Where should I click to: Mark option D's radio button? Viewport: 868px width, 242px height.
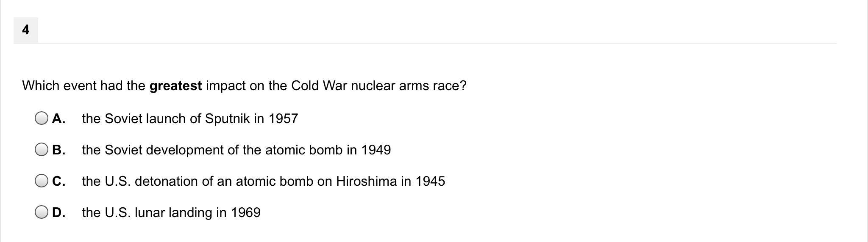(x=42, y=212)
